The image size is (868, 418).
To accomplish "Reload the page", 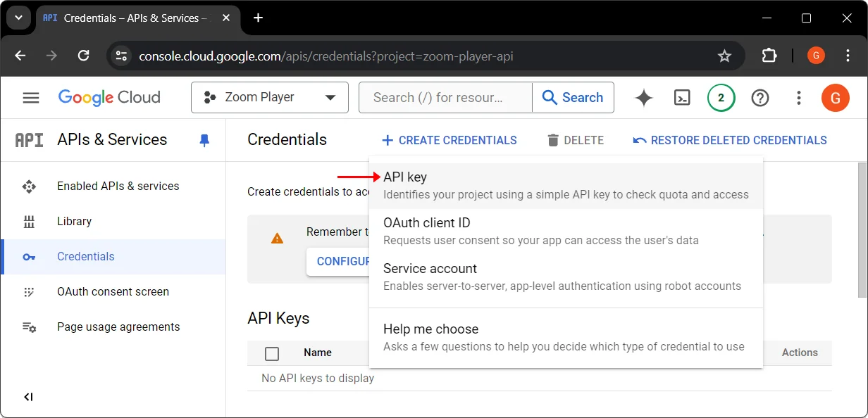I will pyautogui.click(x=83, y=56).
